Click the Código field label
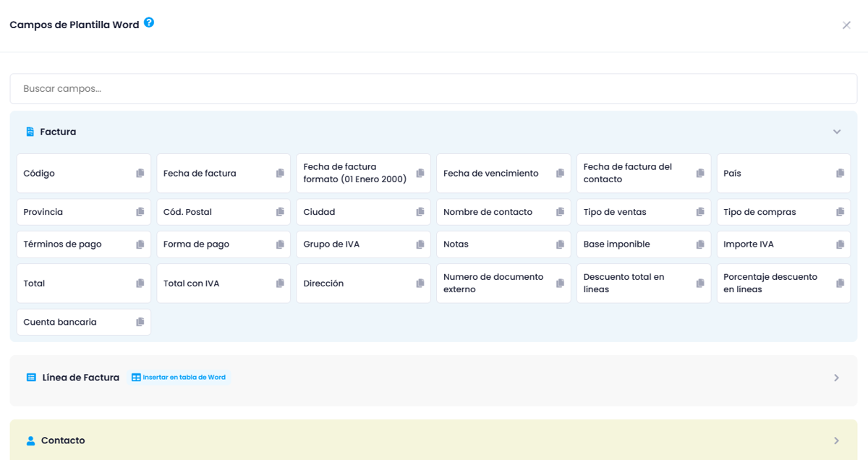The image size is (868, 460). (39, 174)
